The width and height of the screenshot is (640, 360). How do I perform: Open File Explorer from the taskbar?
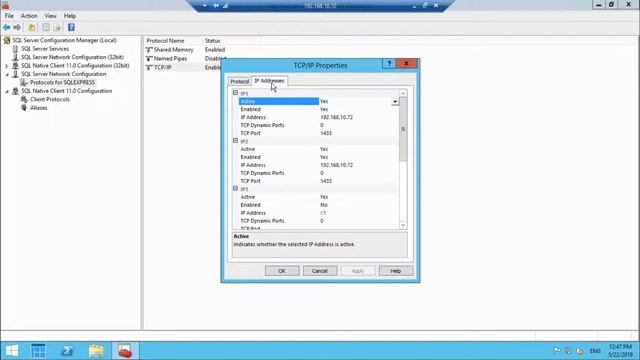point(96,351)
